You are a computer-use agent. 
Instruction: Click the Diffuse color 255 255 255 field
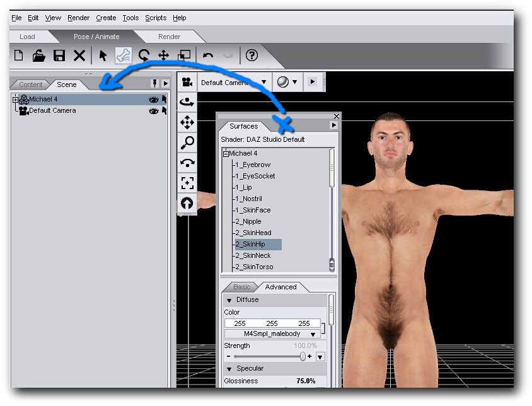(272, 323)
